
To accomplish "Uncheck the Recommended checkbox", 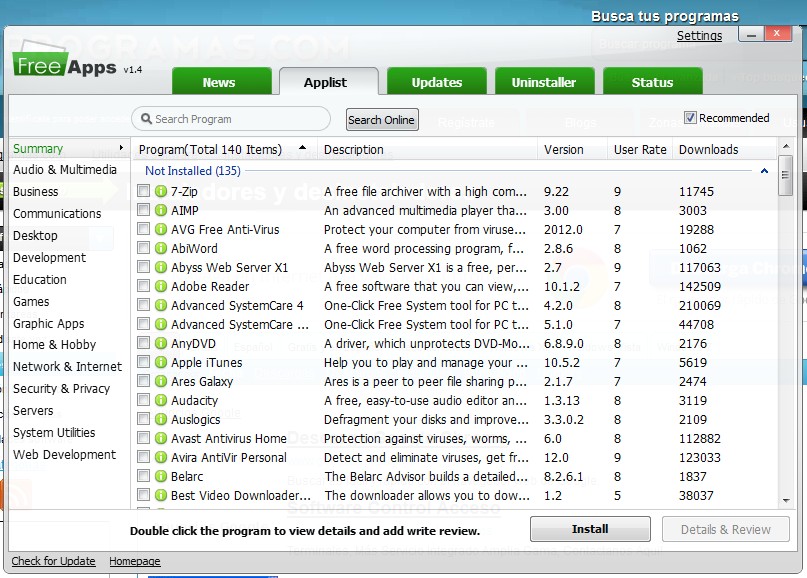I will [690, 118].
